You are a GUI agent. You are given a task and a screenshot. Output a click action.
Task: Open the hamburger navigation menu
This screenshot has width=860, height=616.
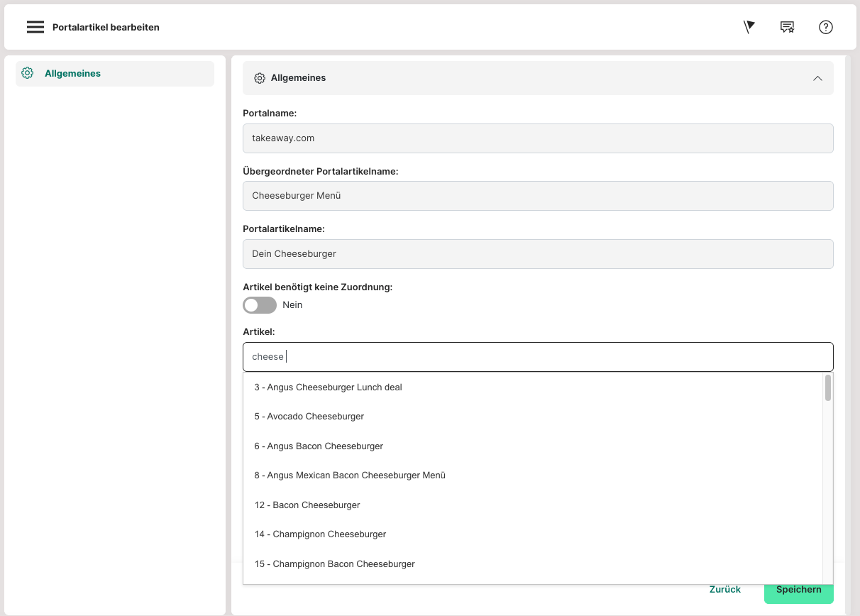35,27
